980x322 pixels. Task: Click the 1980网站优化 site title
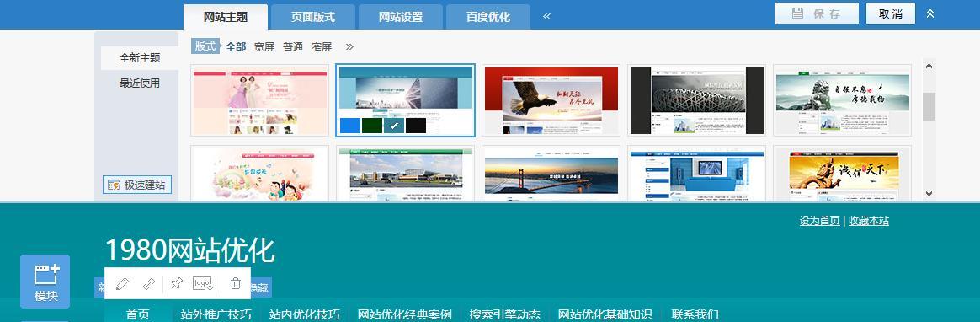pyautogui.click(x=190, y=250)
